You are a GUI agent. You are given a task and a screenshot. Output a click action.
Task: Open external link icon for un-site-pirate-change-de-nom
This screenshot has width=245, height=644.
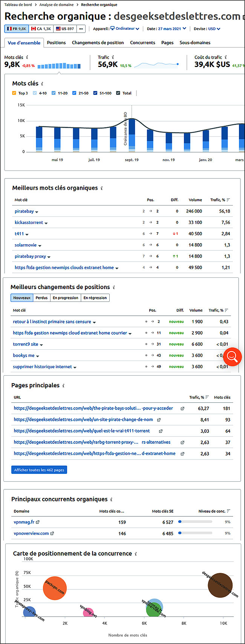tap(159, 420)
